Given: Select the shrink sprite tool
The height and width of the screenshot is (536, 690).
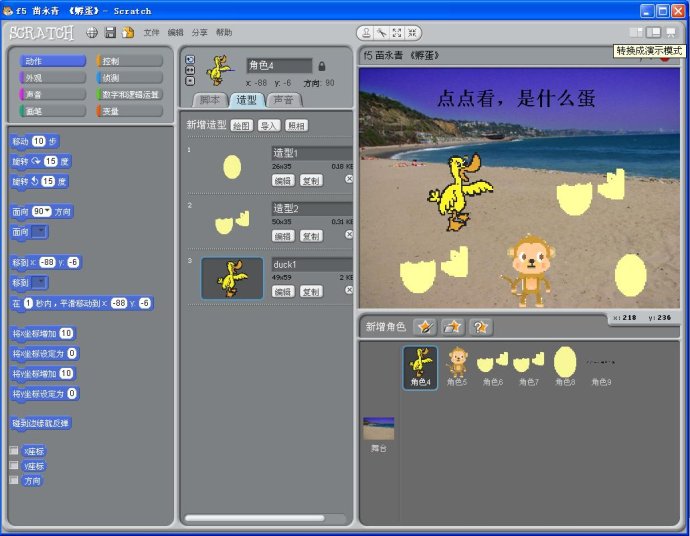Looking at the screenshot, I should tap(412, 33).
